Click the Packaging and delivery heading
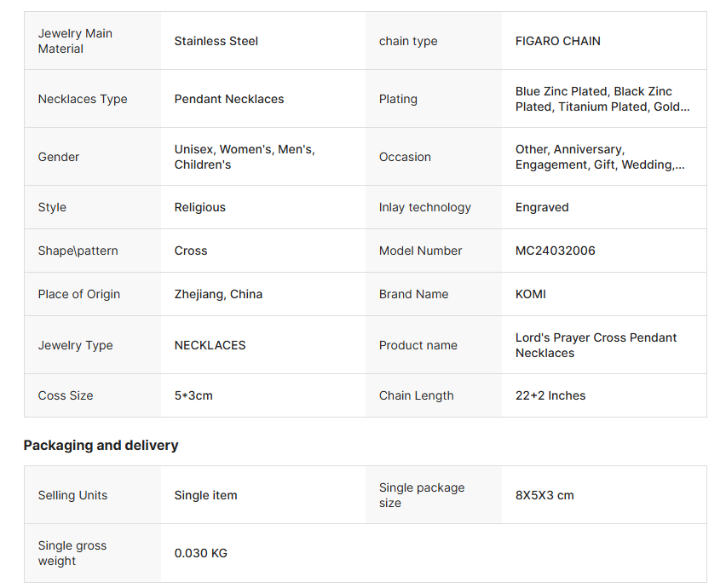The height and width of the screenshot is (588, 726). (101, 445)
